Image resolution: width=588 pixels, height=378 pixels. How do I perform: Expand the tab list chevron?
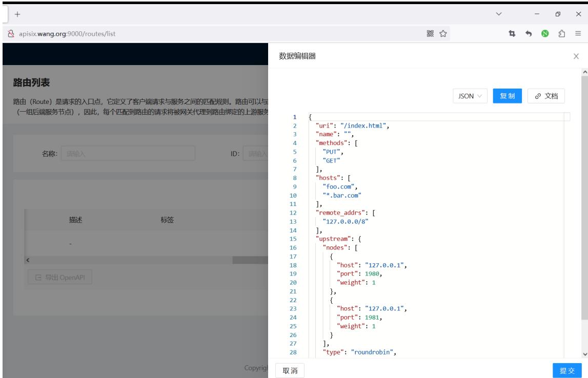coord(499,14)
